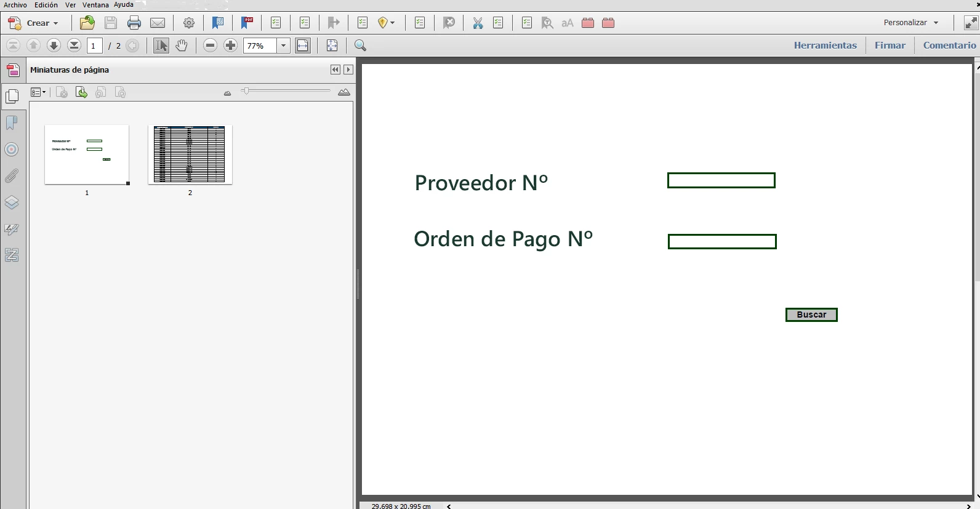The height and width of the screenshot is (509, 980).
Task: Open the Crear PDF menu
Action: tap(33, 23)
